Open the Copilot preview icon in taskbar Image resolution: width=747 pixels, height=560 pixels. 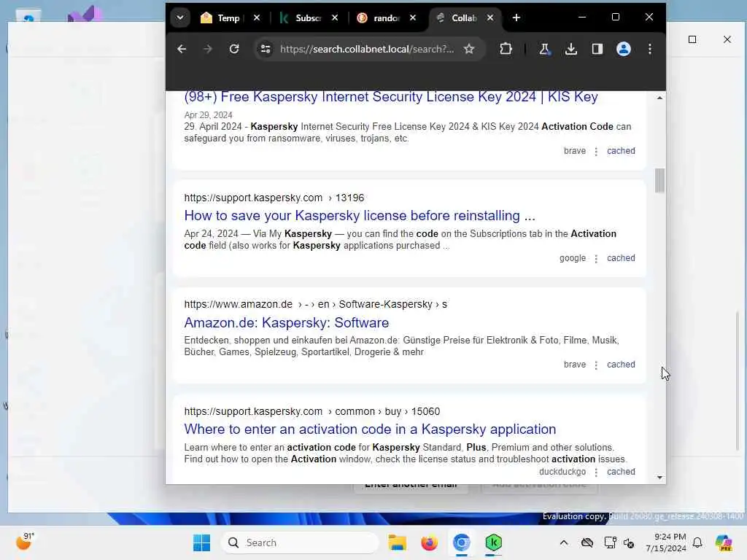click(x=724, y=542)
